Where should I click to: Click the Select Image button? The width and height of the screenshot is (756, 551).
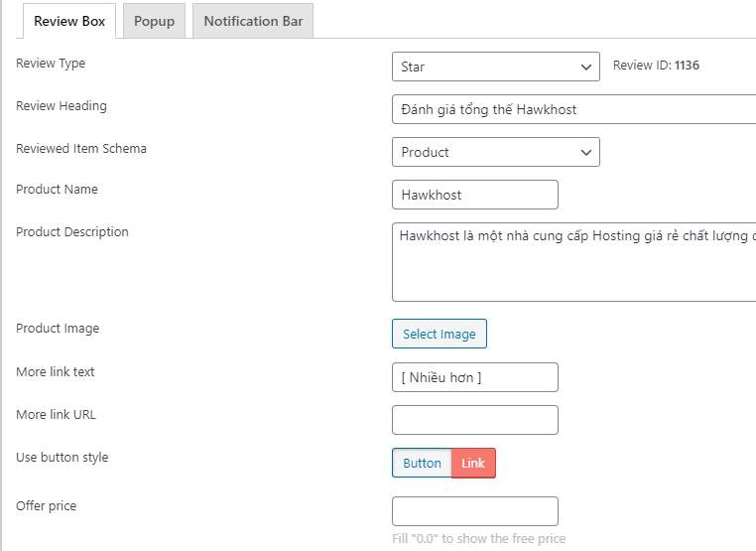(440, 334)
